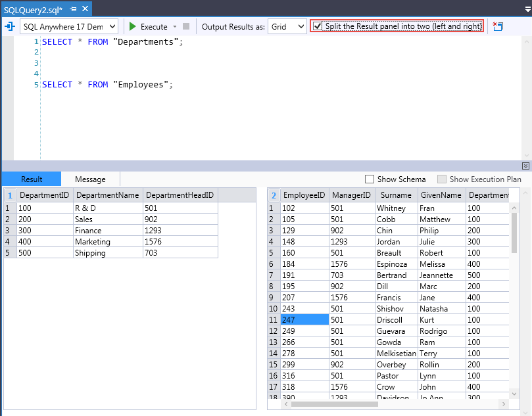Toggle the Show Execution Plan checkbox
This screenshot has width=532, height=416.
pos(442,179)
